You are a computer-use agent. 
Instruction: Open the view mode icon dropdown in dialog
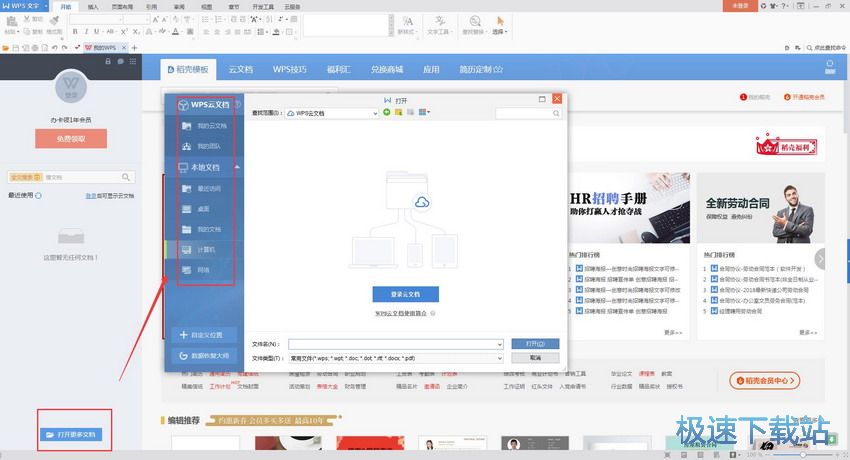424,112
